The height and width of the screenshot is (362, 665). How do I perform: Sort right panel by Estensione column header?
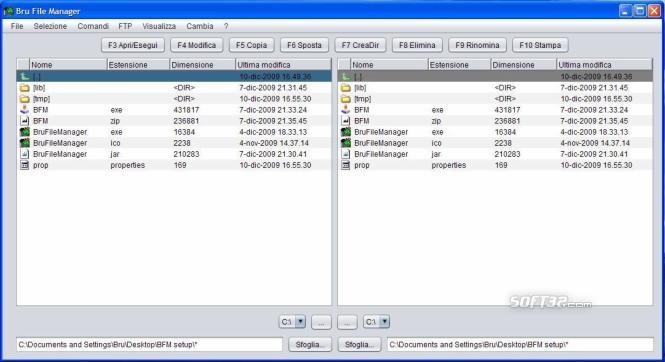tap(459, 65)
